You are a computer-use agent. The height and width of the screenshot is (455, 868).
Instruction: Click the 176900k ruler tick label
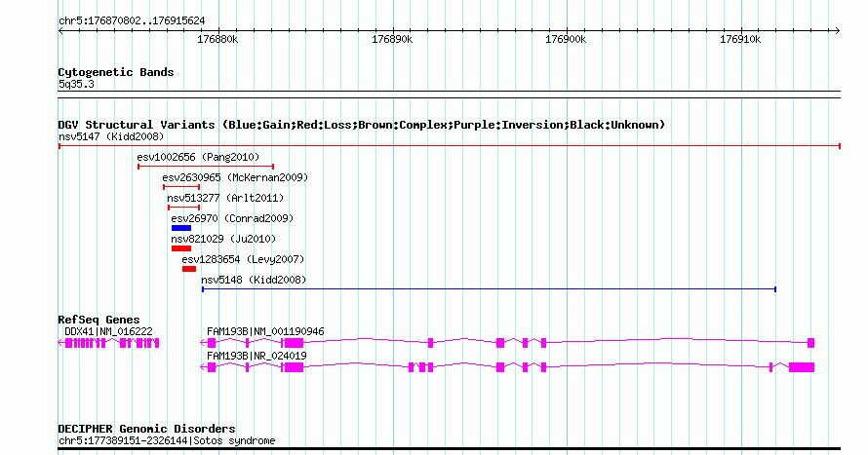tap(566, 40)
